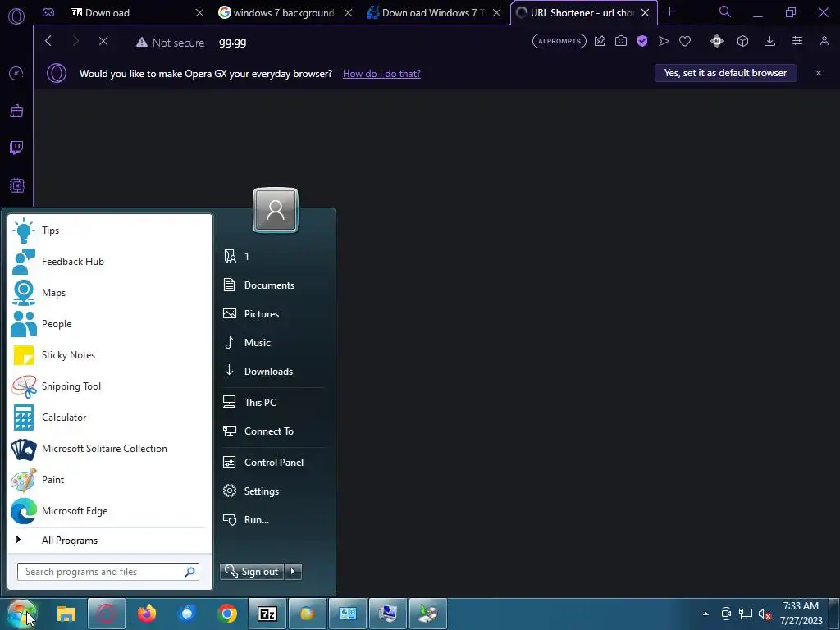Open extensions cube icon
Viewport: 840px width, 630px height.
(742, 41)
